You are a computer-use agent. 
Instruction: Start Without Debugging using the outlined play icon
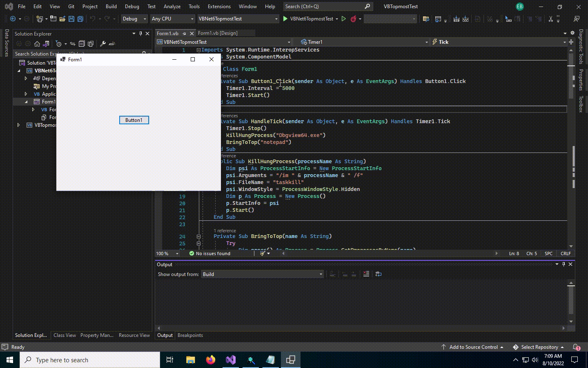point(343,19)
